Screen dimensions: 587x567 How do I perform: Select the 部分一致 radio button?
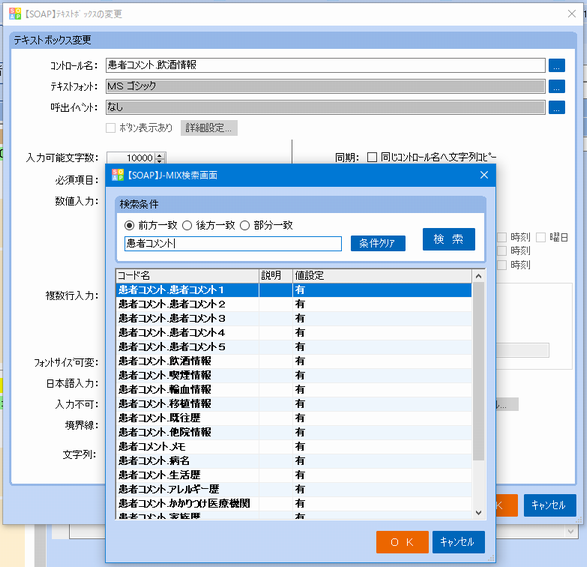[244, 225]
